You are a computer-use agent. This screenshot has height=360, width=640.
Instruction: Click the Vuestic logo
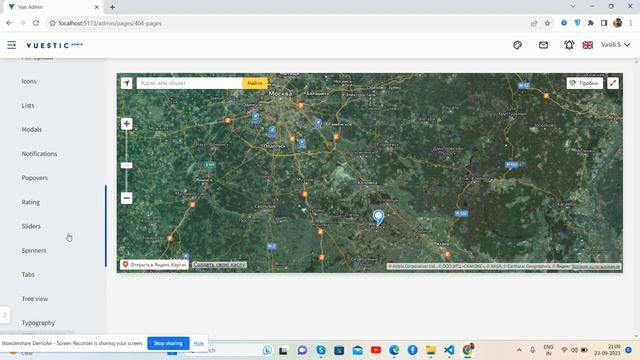(x=54, y=45)
